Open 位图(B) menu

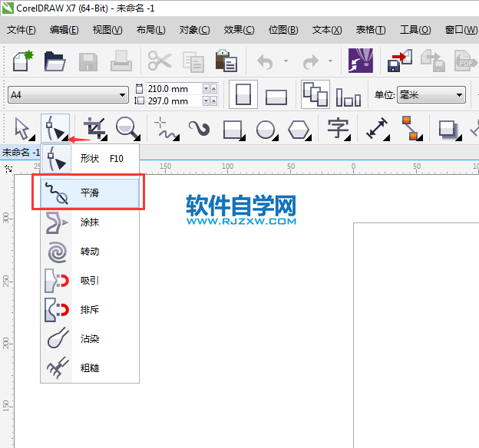click(283, 30)
